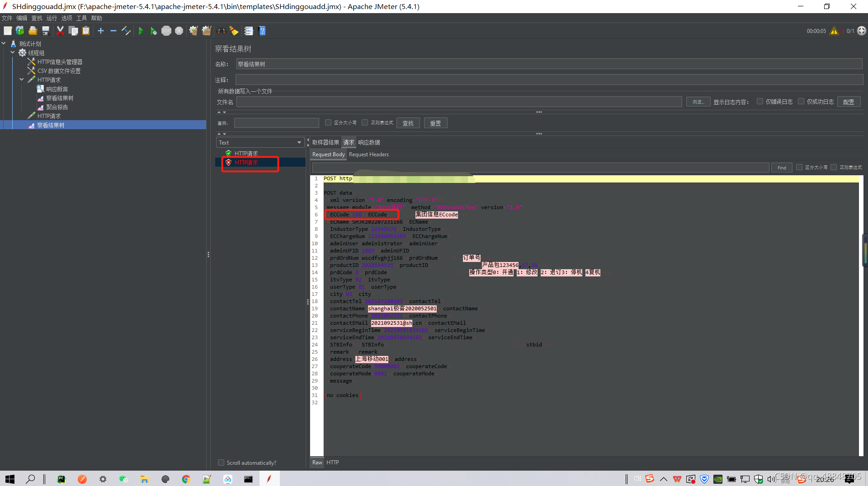
Task: Click the Search binoculars icon
Action: click(221, 31)
